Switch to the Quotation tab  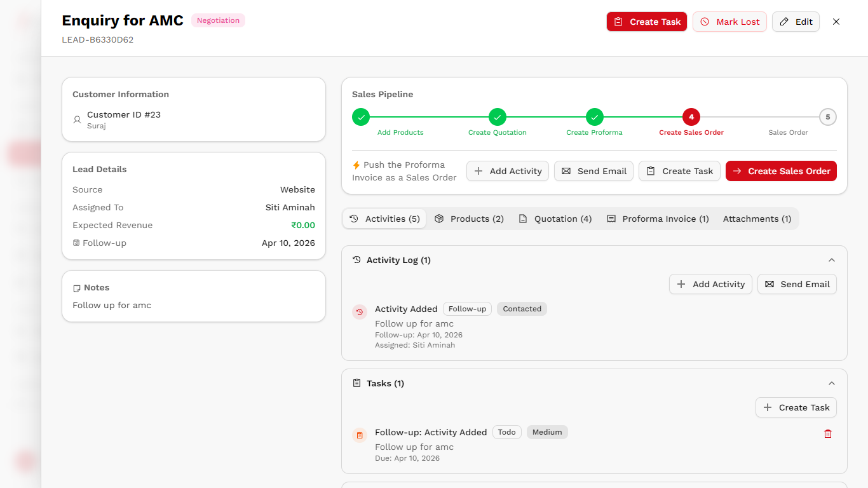point(555,218)
